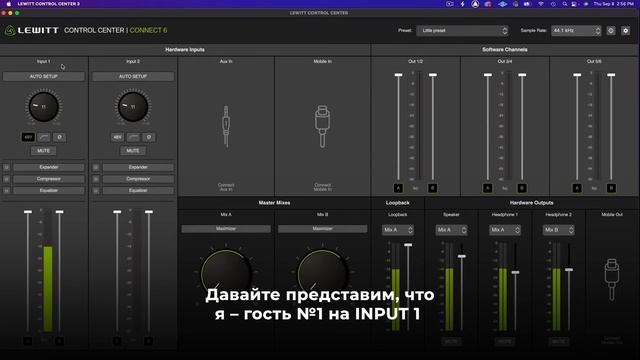Select the B mix button under Out 5/6
The width and height of the screenshot is (640, 360).
pos(611,188)
